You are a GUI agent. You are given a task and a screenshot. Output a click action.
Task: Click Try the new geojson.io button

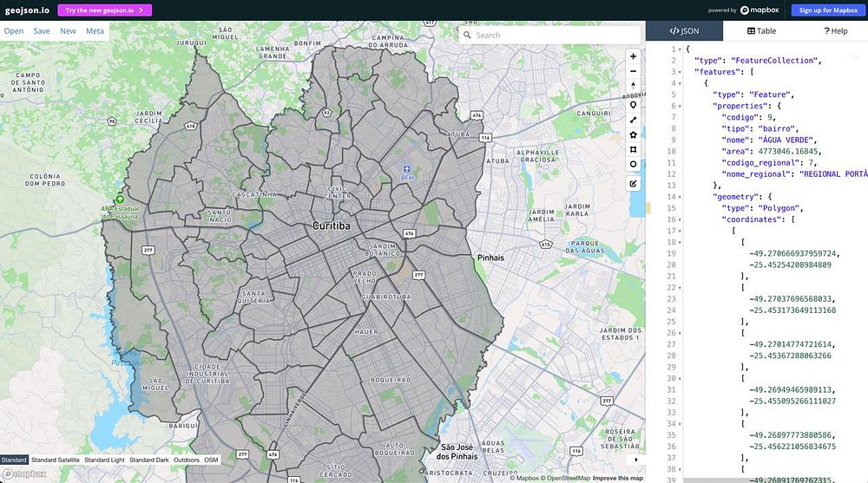click(105, 10)
